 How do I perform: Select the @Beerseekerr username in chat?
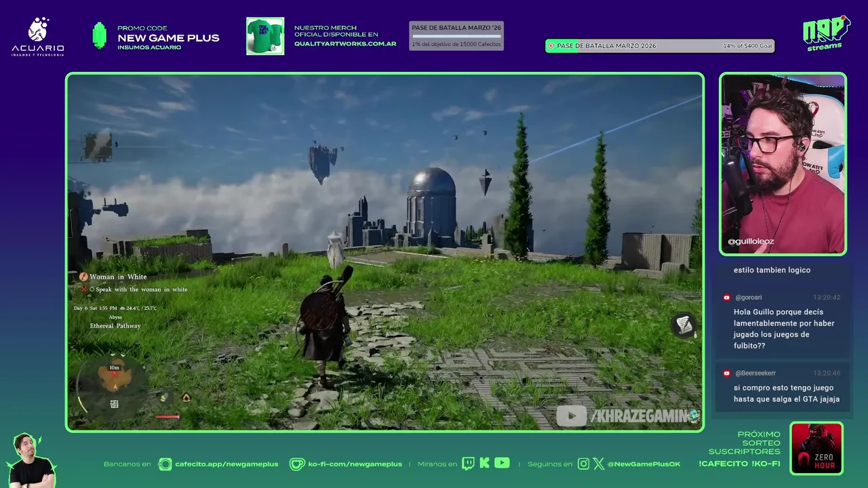point(755,373)
